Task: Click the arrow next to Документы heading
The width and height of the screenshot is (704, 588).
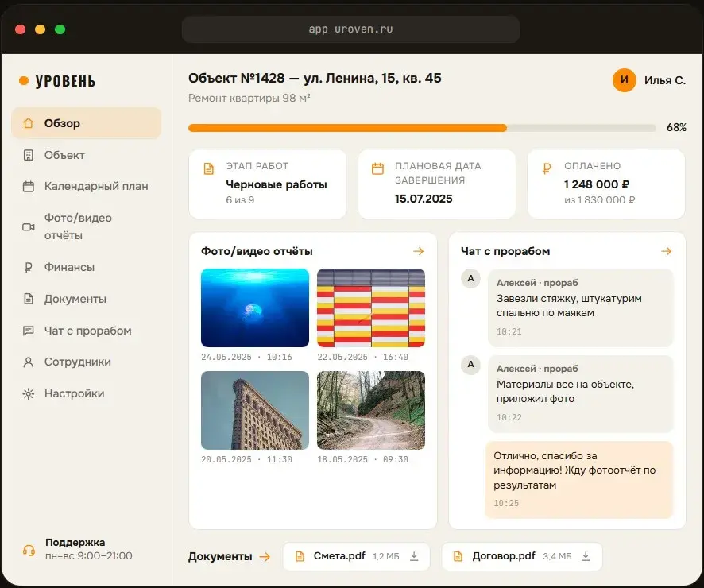Action: (265, 556)
